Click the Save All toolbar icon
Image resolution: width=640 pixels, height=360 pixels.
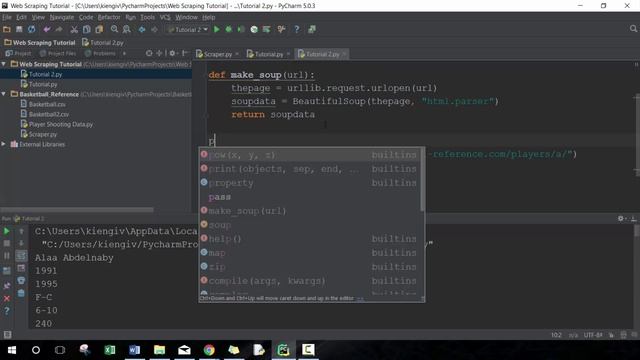[x=19, y=29]
